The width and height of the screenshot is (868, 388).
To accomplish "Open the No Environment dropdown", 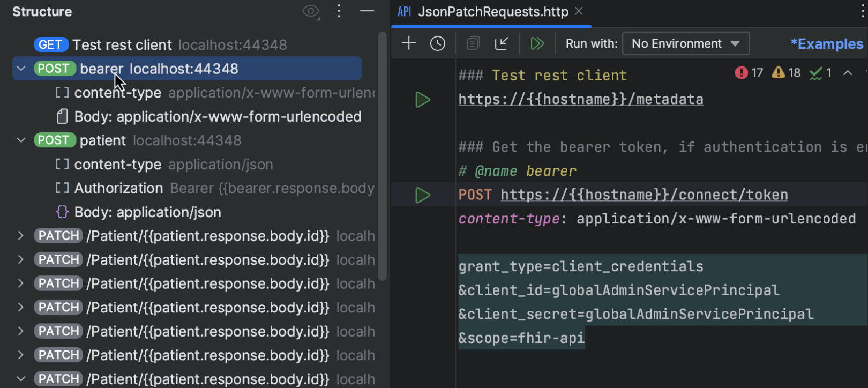I will tap(685, 43).
